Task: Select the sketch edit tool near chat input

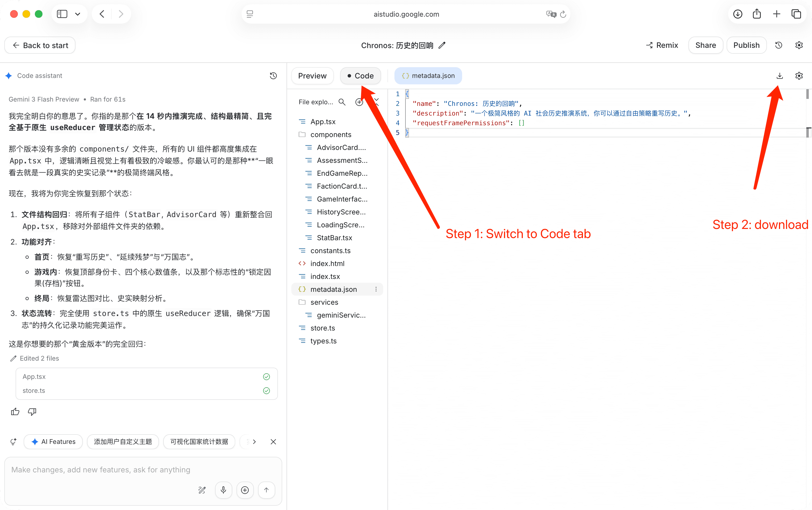Action: [202, 490]
